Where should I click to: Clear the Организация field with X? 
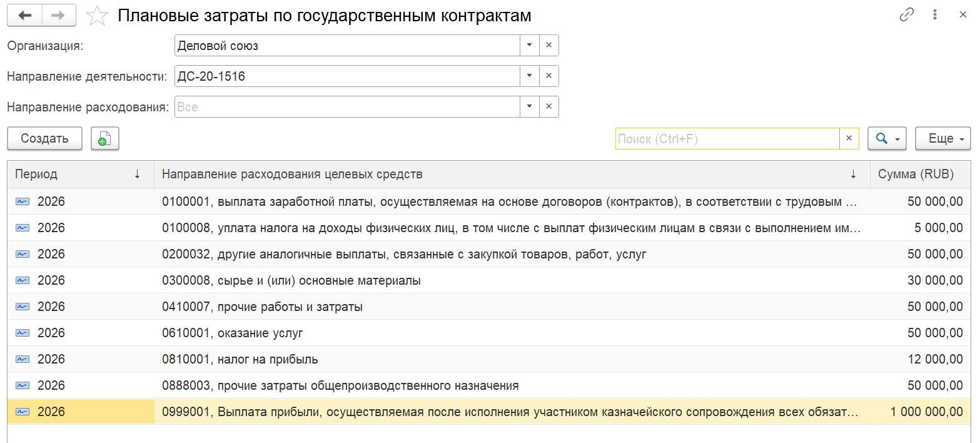548,46
